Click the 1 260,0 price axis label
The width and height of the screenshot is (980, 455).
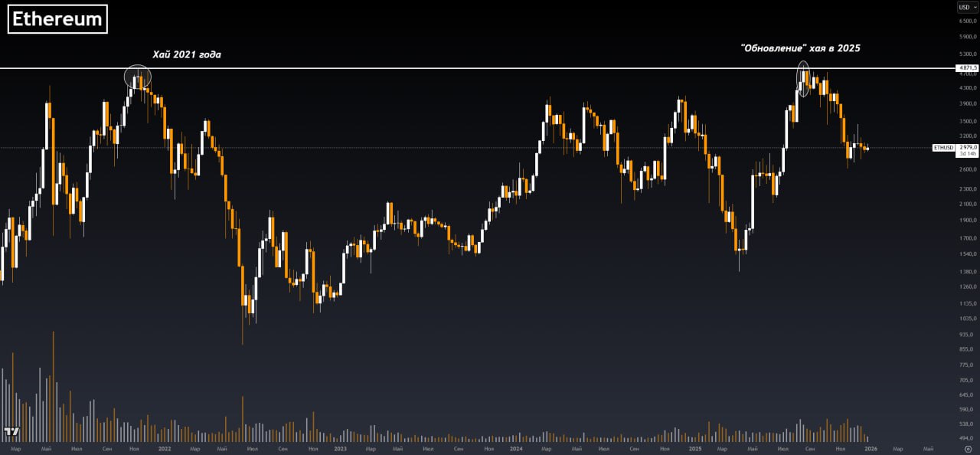968,286
